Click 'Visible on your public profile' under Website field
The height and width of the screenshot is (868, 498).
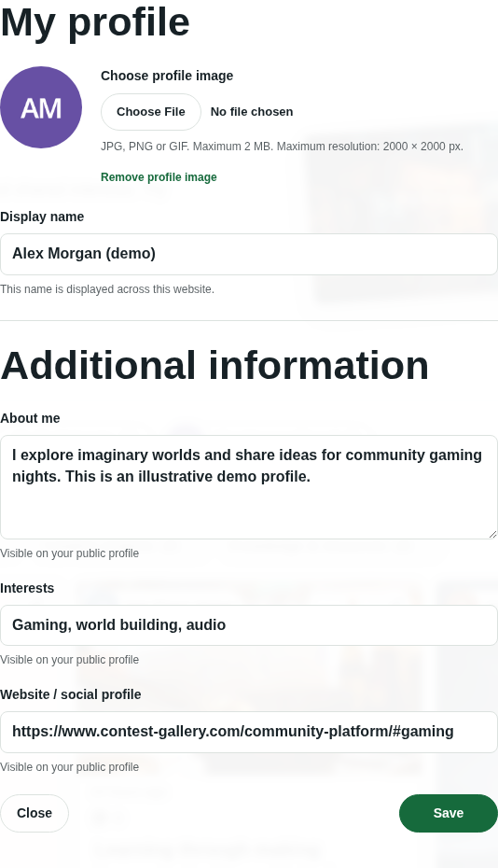point(69,767)
